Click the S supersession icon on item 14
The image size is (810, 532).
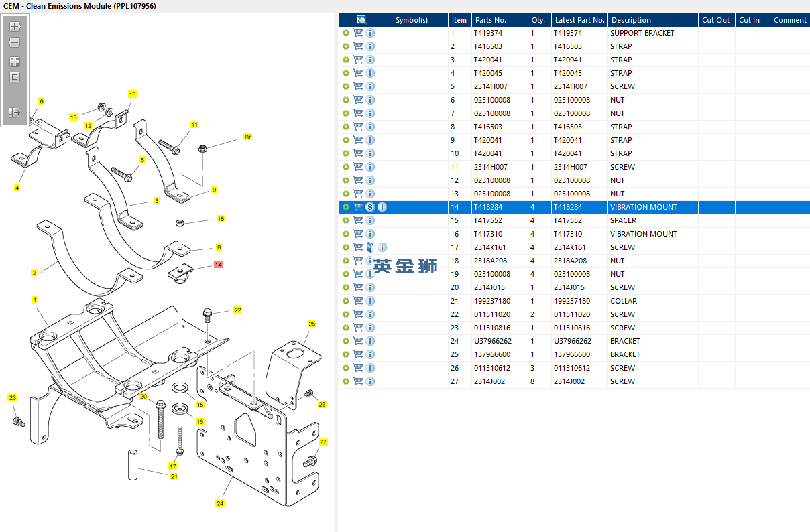coord(370,207)
